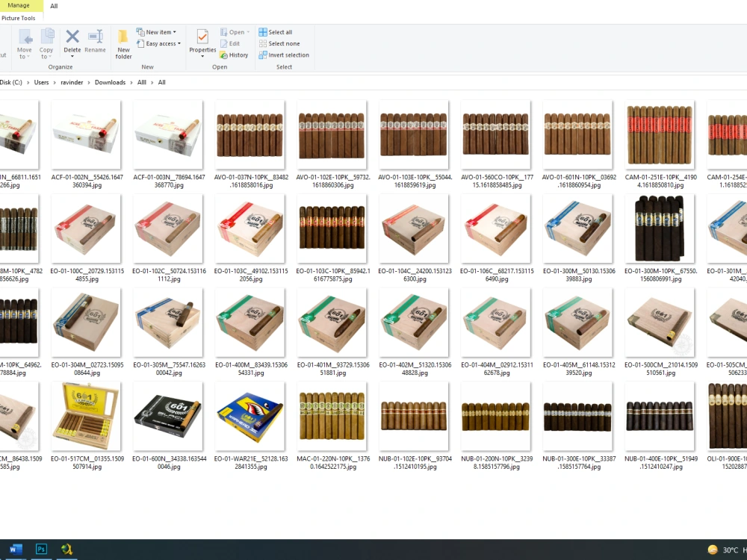This screenshot has width=747, height=560.
Task: Select EO-01-401M_93729 thumbnail
Action: coord(332,322)
